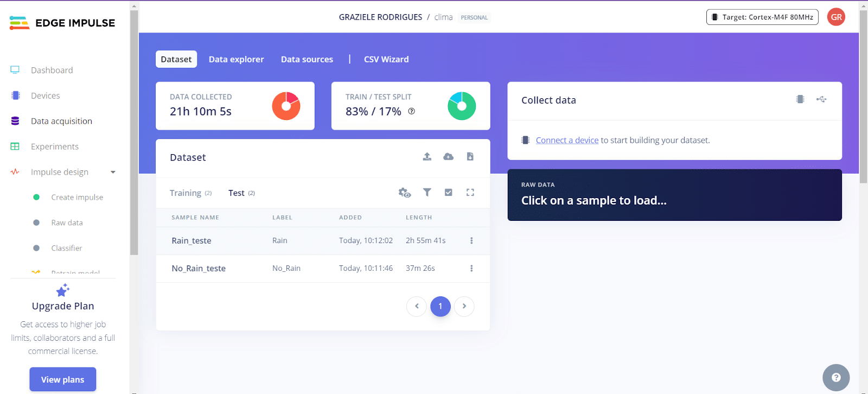Viewport: 868px width, 394px height.
Task: Open the help question mark bubble
Action: [x=835, y=377]
